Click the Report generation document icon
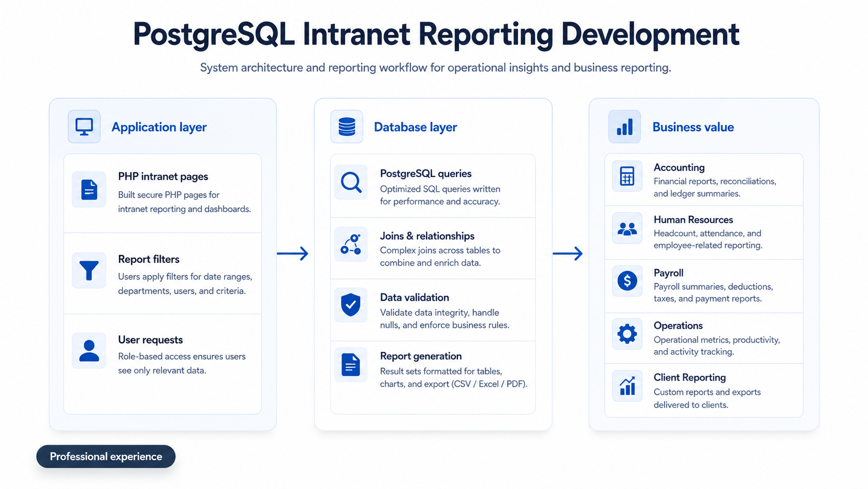Viewport: 868px width, 489px height. click(351, 365)
